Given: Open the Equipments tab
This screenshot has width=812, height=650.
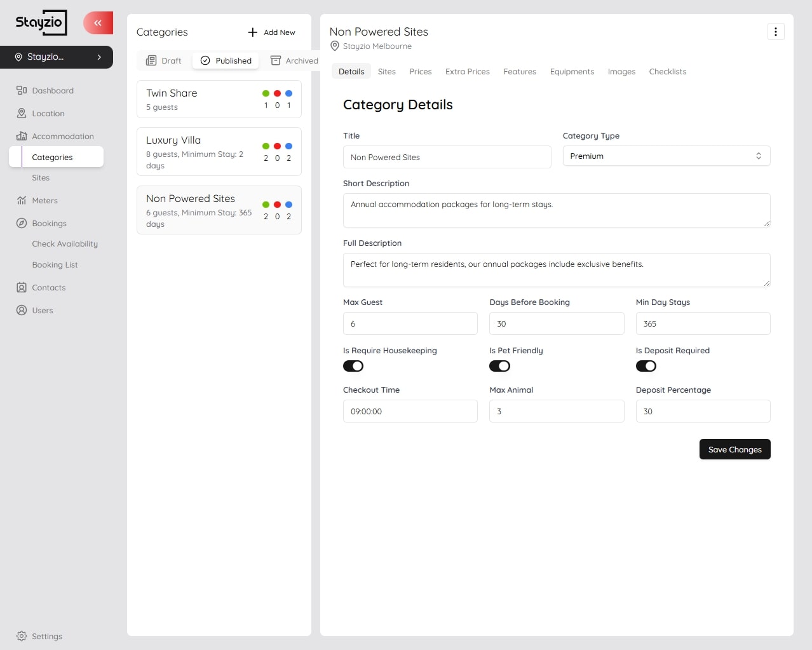Looking at the screenshot, I should pyautogui.click(x=572, y=71).
